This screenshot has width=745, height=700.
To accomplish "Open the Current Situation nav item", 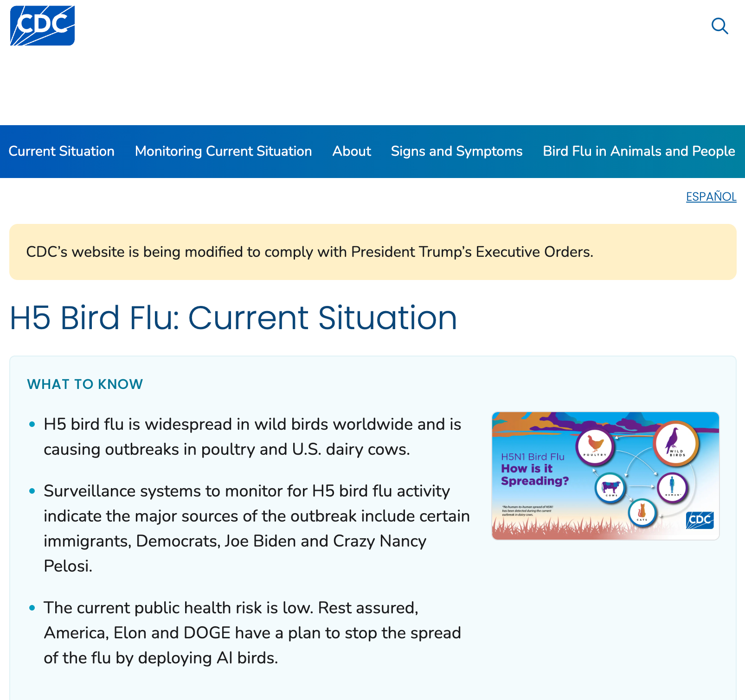I will click(x=61, y=151).
